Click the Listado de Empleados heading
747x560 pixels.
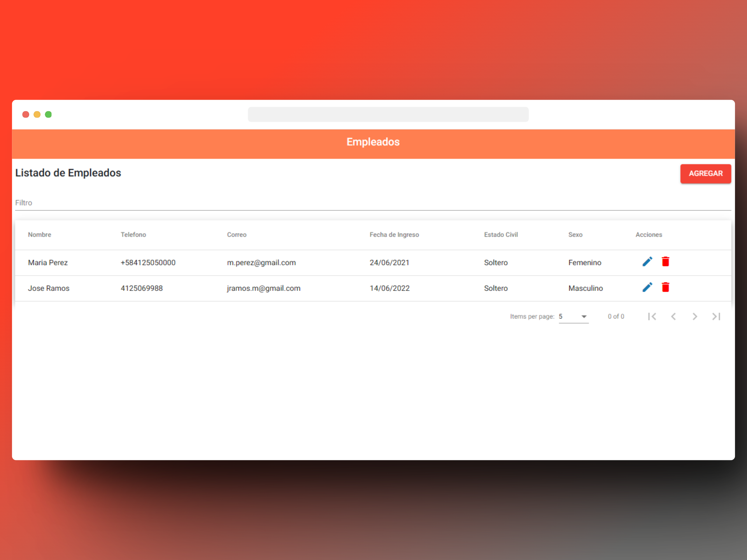pos(68,173)
